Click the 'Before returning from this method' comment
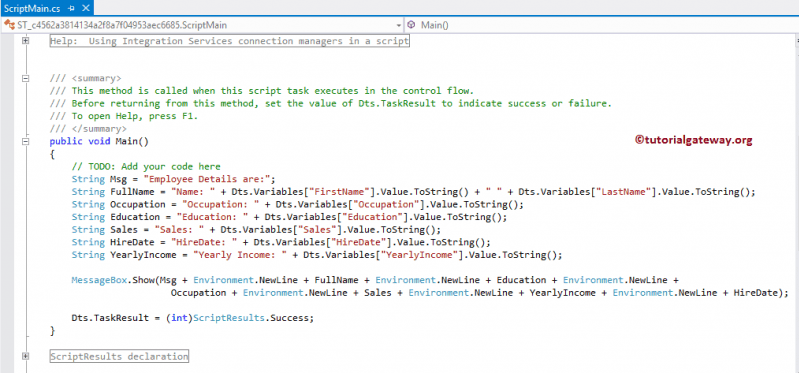The image size is (799, 373). click(x=331, y=103)
